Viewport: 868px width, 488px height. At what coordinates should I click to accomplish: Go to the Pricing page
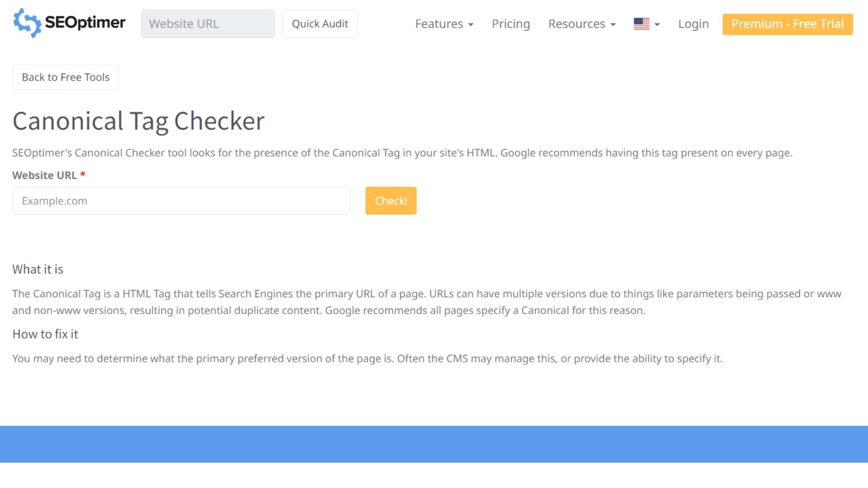click(510, 24)
